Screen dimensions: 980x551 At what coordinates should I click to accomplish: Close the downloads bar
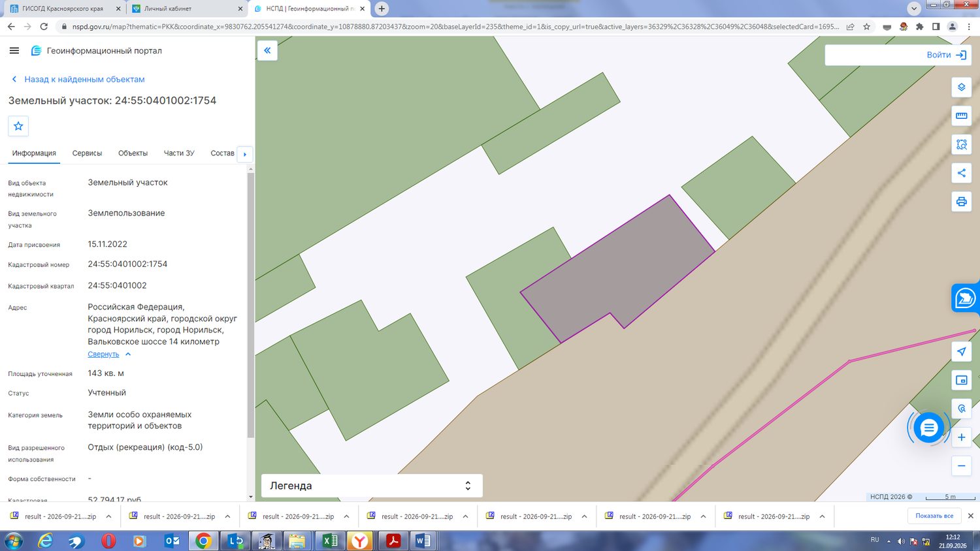[970, 516]
